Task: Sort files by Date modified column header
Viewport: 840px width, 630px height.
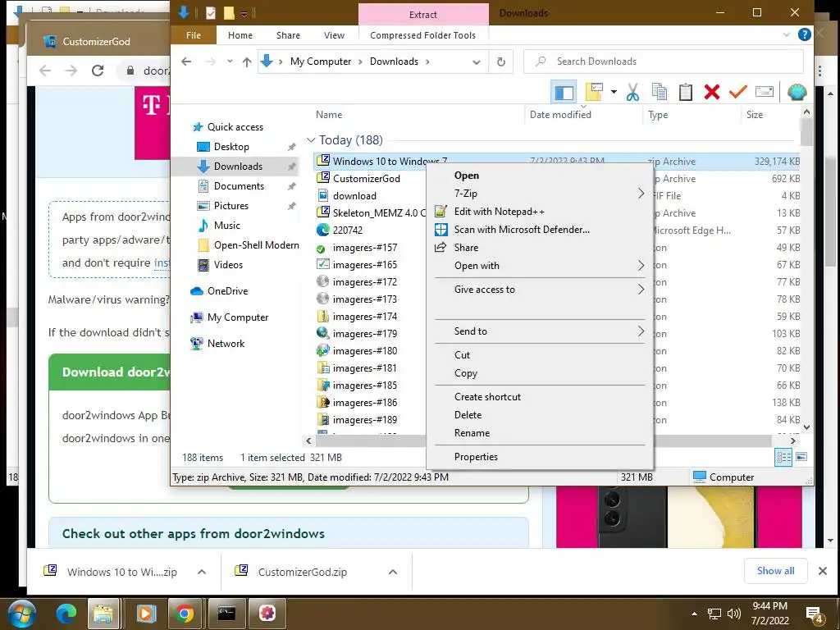Action: tap(560, 115)
